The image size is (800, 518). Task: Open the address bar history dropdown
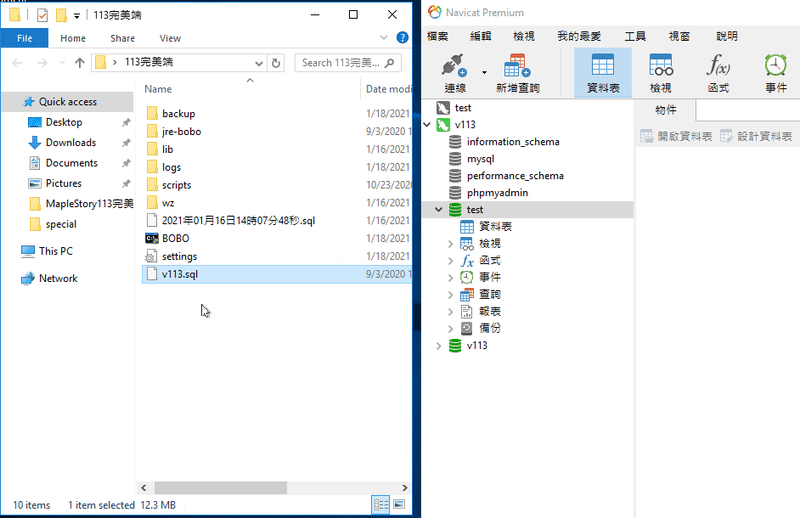coord(259,63)
